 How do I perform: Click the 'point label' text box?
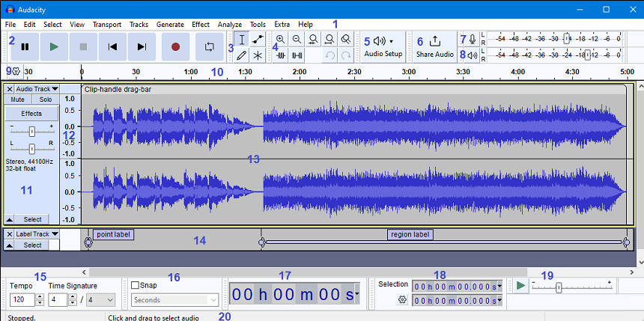click(114, 234)
